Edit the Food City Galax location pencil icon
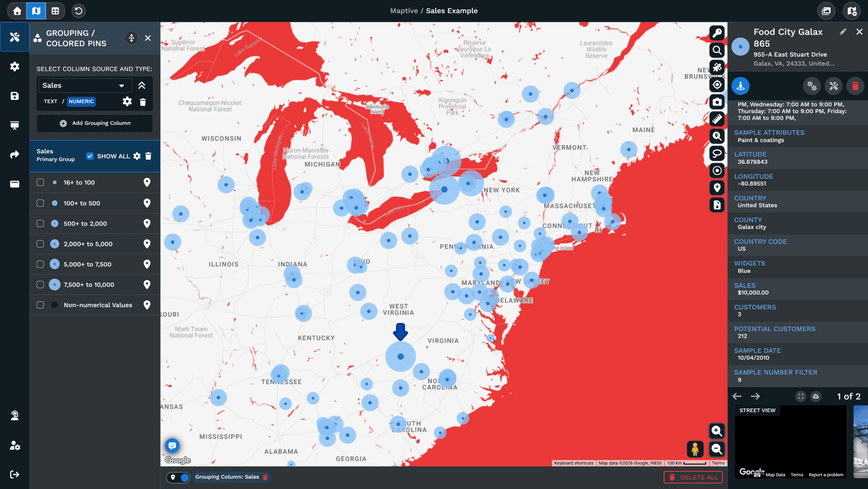The image size is (868, 489). click(x=843, y=32)
